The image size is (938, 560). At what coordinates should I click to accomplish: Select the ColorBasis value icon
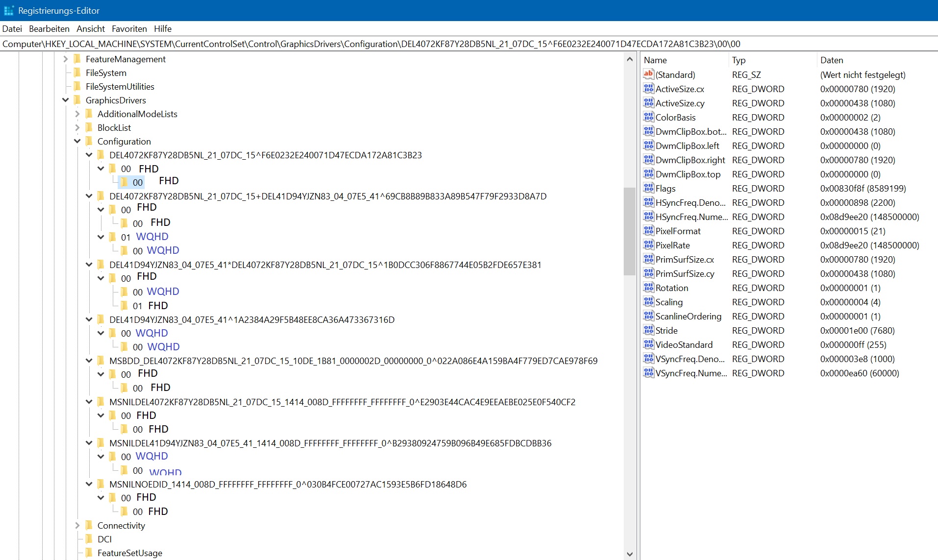click(648, 117)
